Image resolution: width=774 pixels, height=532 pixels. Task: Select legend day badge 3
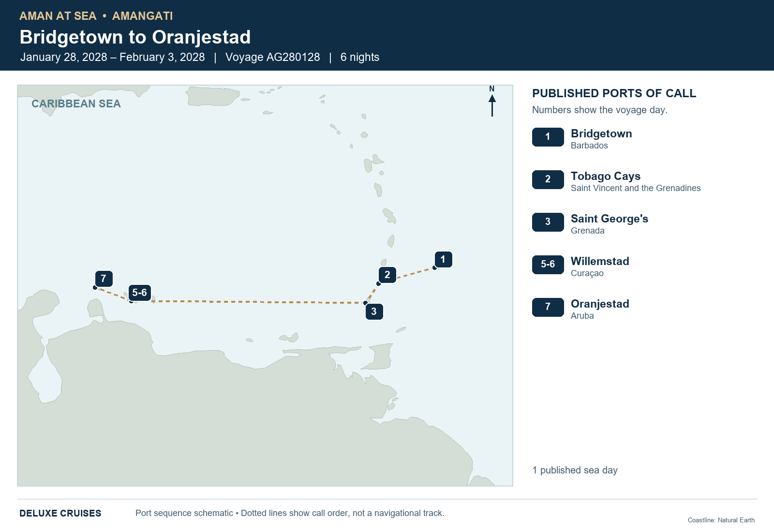(548, 222)
